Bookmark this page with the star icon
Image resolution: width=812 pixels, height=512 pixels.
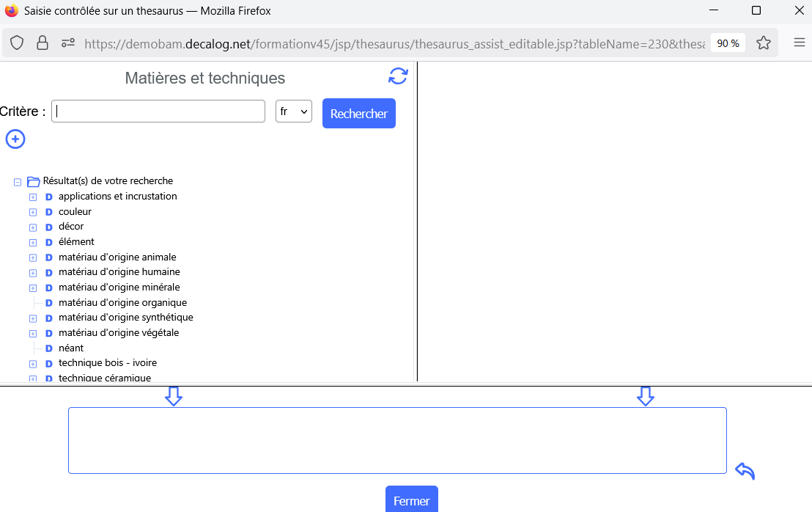click(764, 43)
